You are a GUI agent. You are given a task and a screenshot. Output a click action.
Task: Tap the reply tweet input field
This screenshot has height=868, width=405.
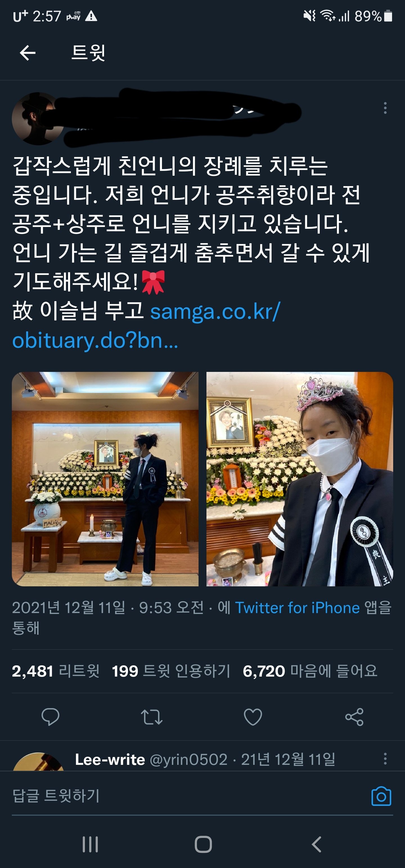[x=189, y=795]
